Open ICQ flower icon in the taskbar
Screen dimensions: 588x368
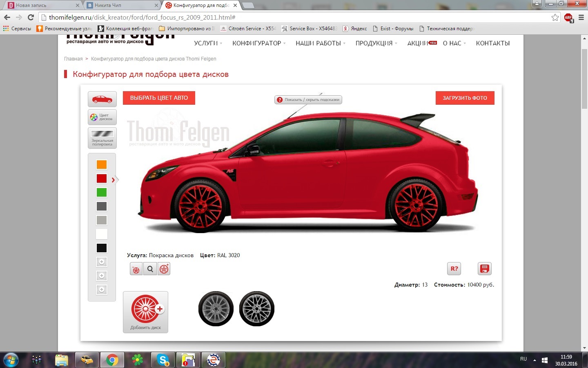[138, 360]
